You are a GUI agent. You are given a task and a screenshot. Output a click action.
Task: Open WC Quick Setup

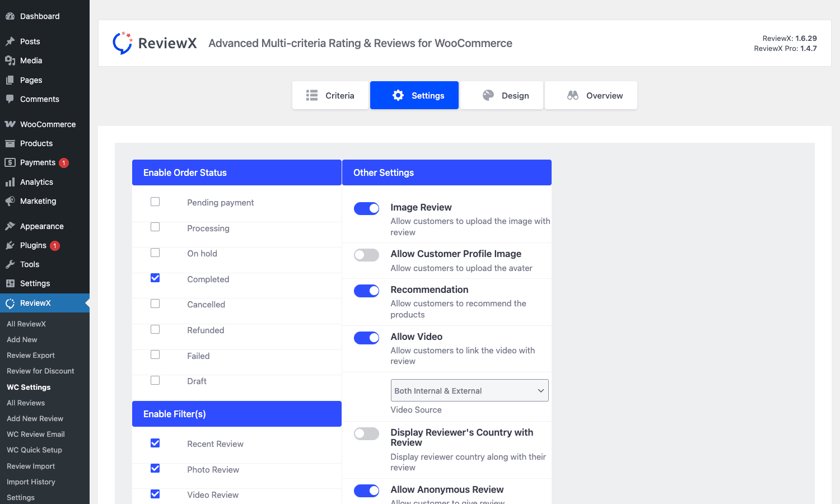34,450
